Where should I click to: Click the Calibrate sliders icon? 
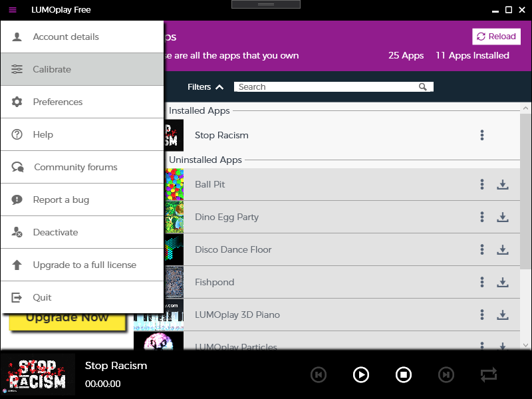(17, 69)
